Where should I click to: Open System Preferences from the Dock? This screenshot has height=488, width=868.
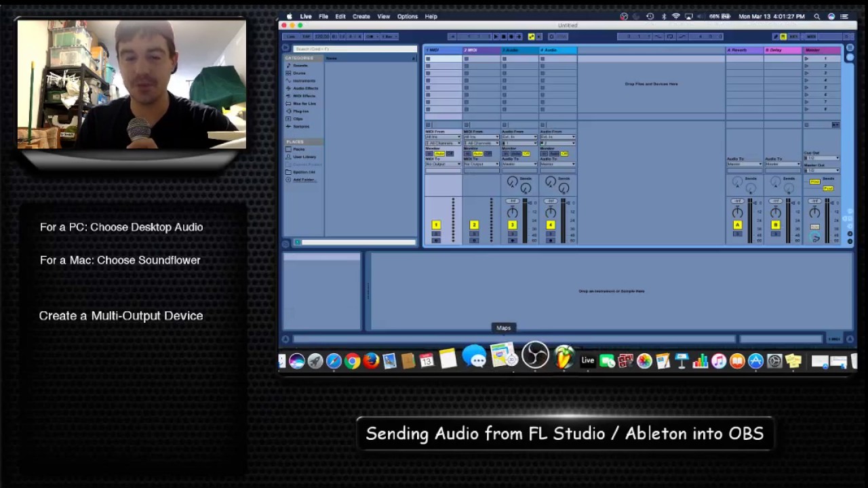click(774, 361)
